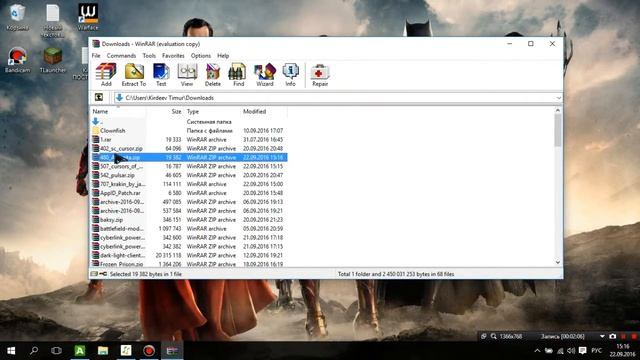Launch the Wizard from the toolbar
Viewport: 640px width, 360px height.
[264, 75]
